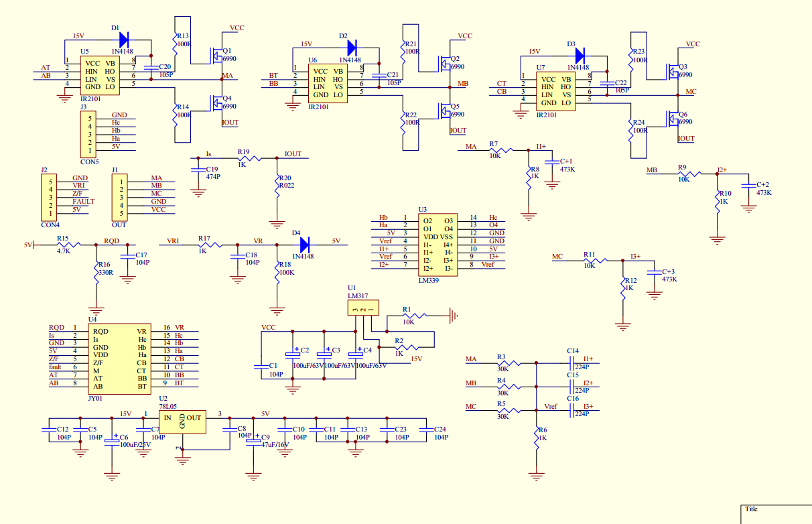This screenshot has height=524, width=812.
Task: Select capacitor C19 symbol
Action: point(197,169)
